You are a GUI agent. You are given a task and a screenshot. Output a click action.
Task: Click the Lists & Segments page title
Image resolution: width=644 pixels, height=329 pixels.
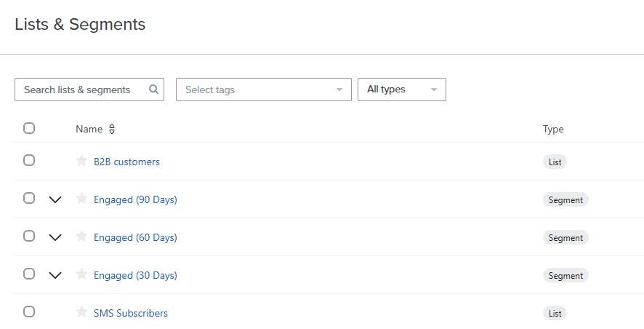pos(80,24)
